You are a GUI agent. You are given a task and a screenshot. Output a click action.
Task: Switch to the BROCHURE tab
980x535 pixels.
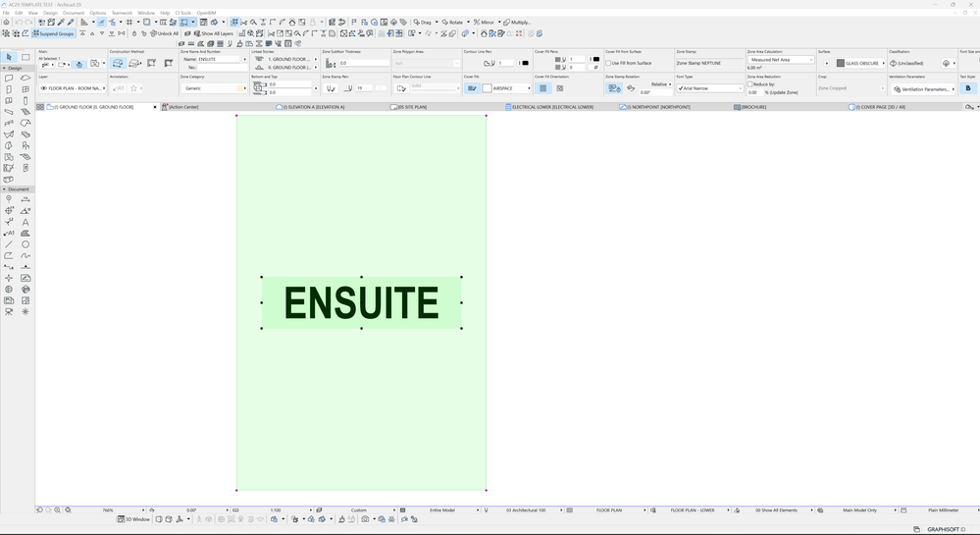coord(751,107)
